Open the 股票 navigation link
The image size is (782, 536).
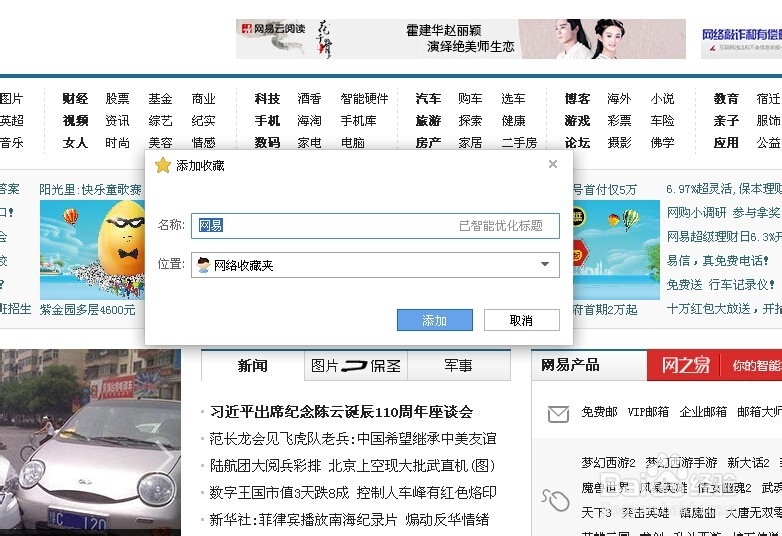pos(117,99)
